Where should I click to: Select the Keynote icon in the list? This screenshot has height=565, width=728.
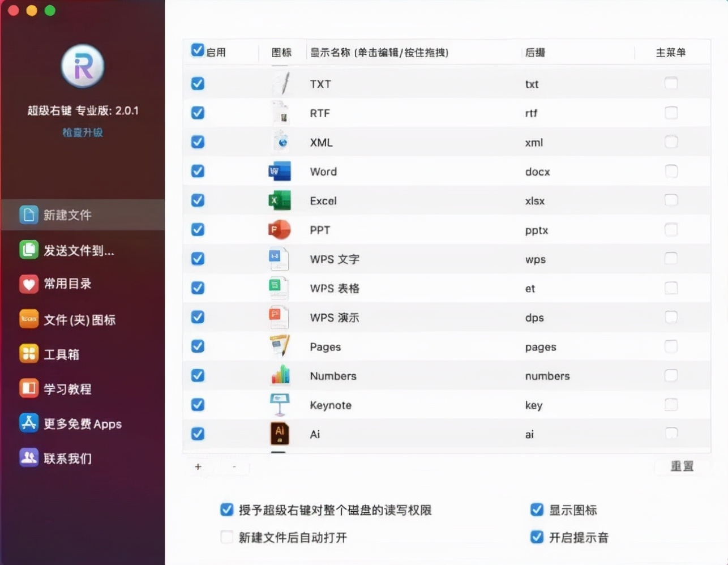[280, 403]
